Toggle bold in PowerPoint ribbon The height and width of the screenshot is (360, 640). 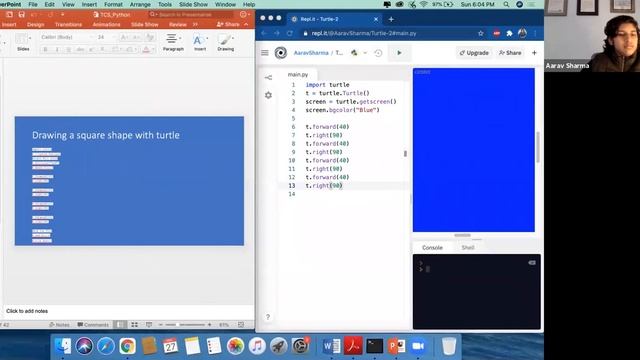[45, 49]
